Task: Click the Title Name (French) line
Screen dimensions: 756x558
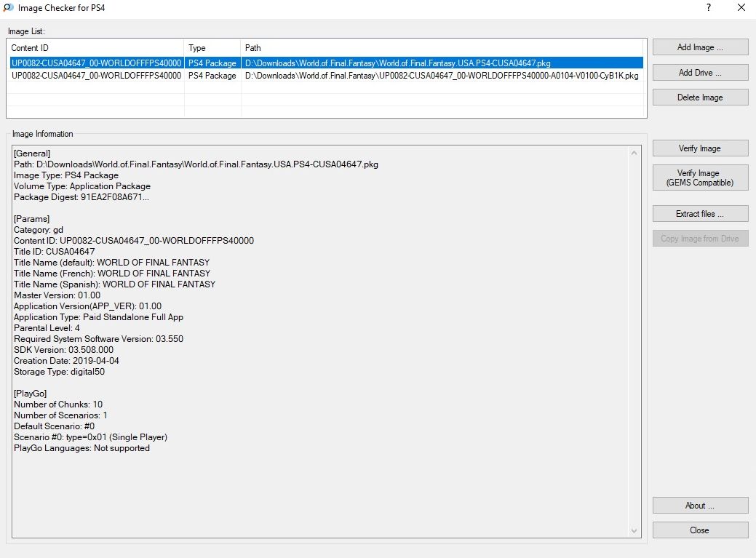Action: click(x=112, y=274)
